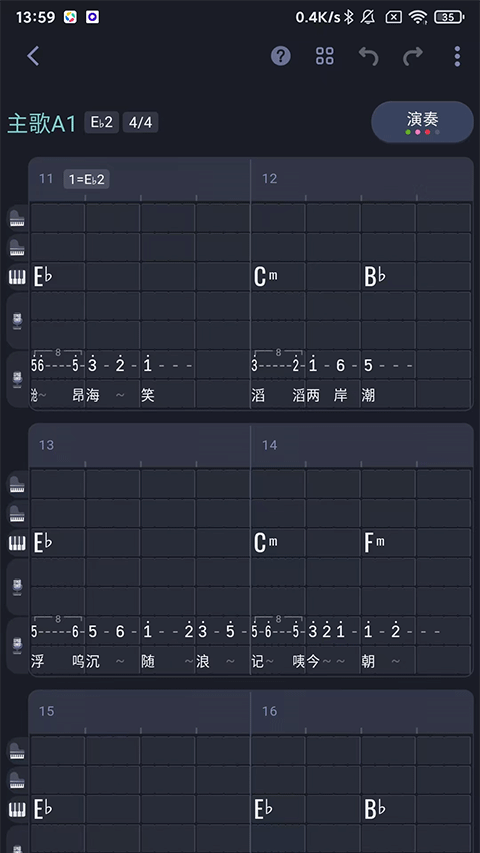Undo the last edit

click(368, 55)
